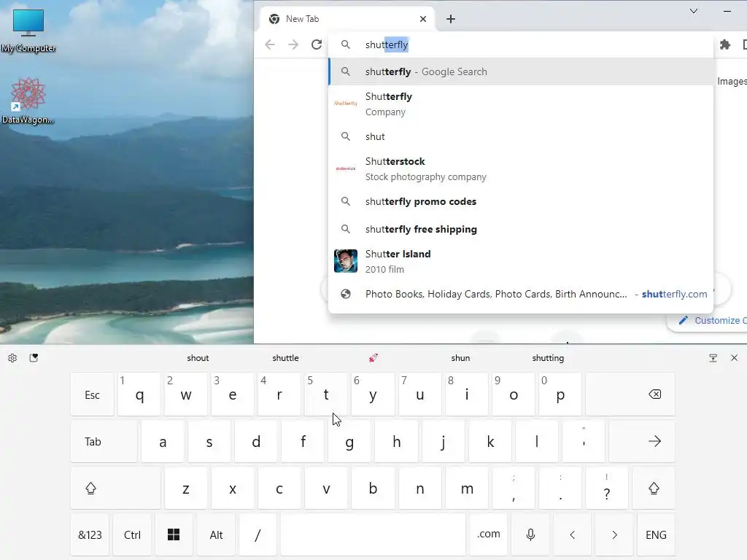Tap the Enter arrow key
The image size is (747, 560).
click(642, 441)
